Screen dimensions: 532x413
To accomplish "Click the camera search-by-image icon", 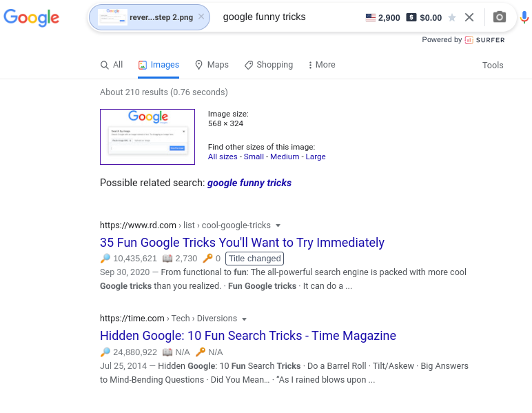I will pos(499,17).
